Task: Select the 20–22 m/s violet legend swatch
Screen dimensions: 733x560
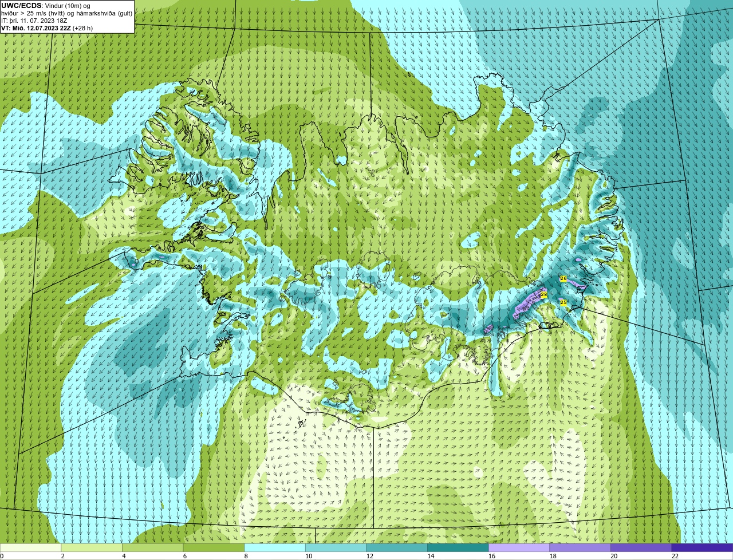Action: (641, 547)
